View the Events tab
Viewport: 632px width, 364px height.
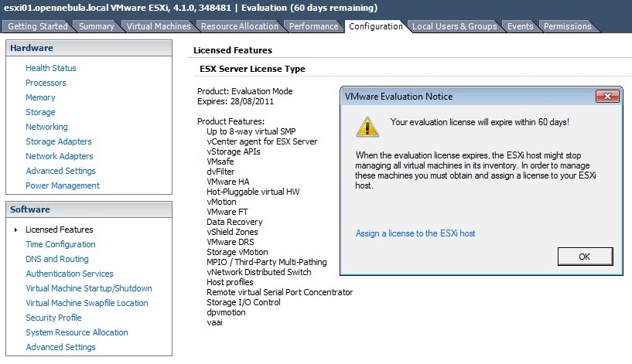pyautogui.click(x=520, y=26)
